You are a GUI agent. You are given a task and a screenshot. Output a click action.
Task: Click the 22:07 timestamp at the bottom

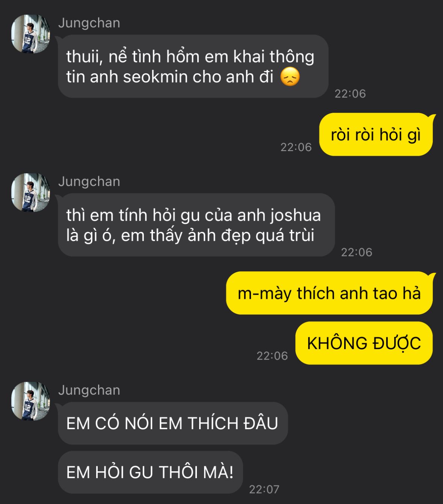coord(264,489)
